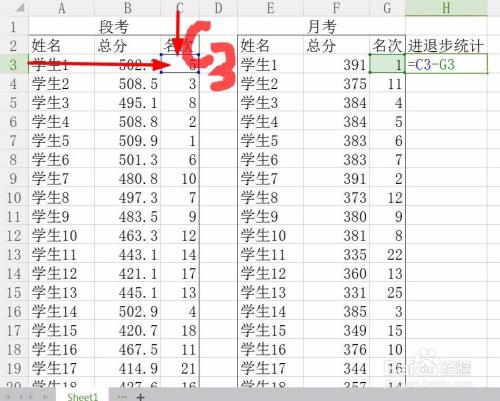Select row 19 header
Image resolution: width=500 pixels, height=401 pixels.
click(x=13, y=368)
